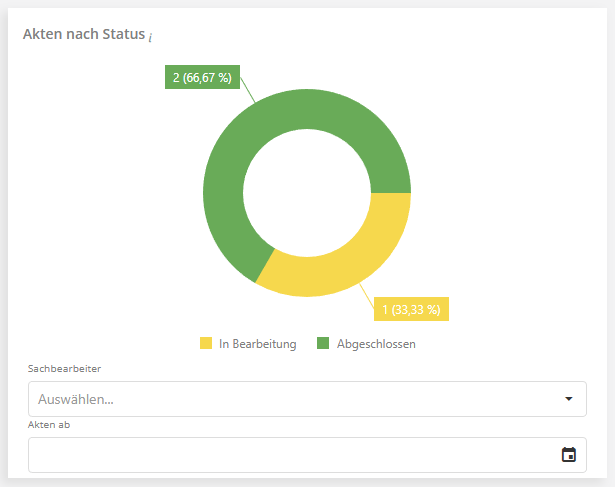Click the green 2 (66,67 %) data label
The height and width of the screenshot is (487, 615).
[x=202, y=78]
